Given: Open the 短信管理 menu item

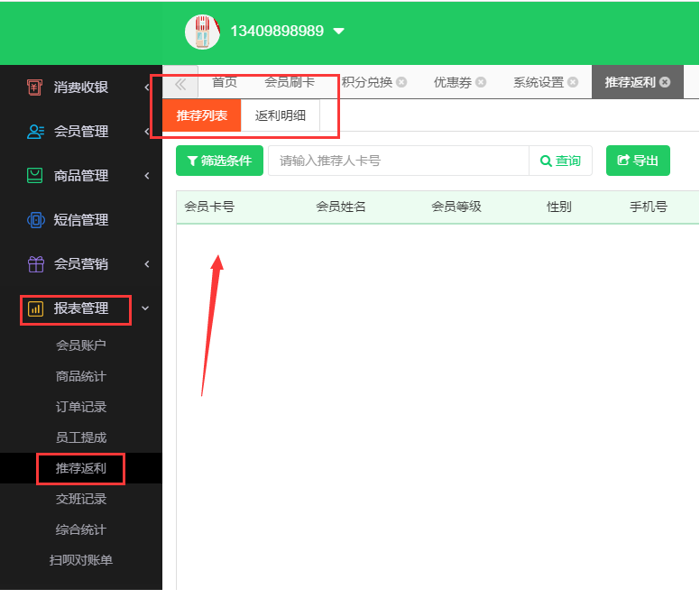Looking at the screenshot, I should pyautogui.click(x=81, y=220).
